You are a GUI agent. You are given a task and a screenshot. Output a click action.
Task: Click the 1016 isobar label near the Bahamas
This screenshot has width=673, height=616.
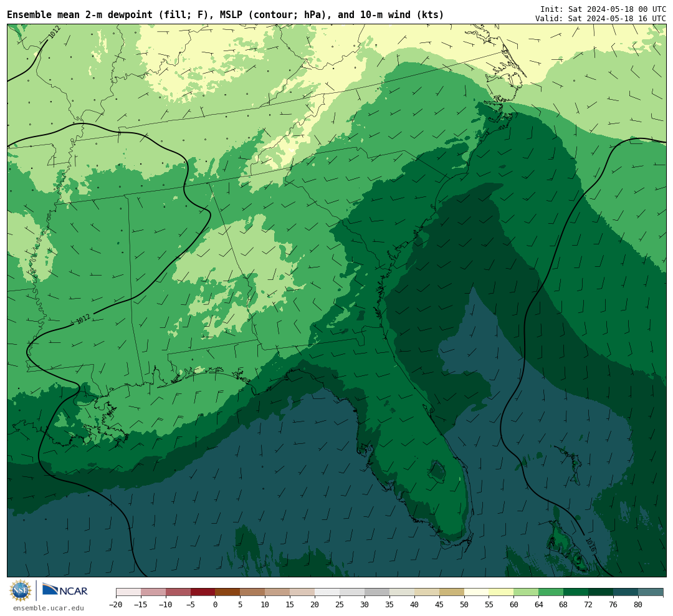(591, 545)
